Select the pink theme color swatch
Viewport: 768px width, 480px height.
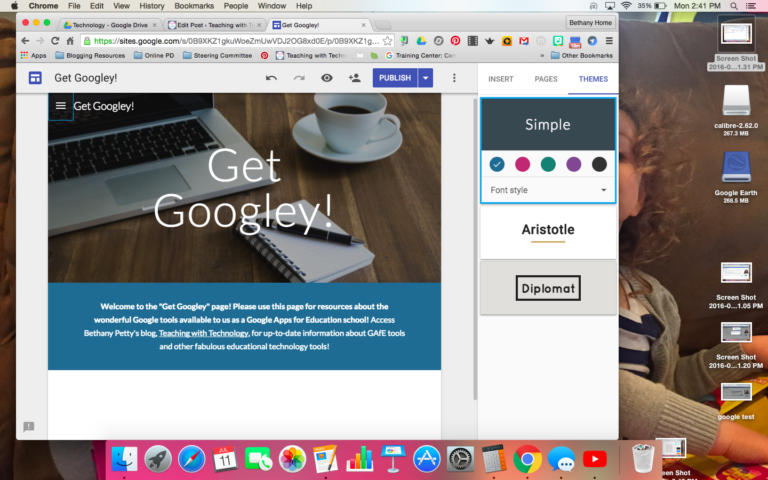pyautogui.click(x=523, y=164)
